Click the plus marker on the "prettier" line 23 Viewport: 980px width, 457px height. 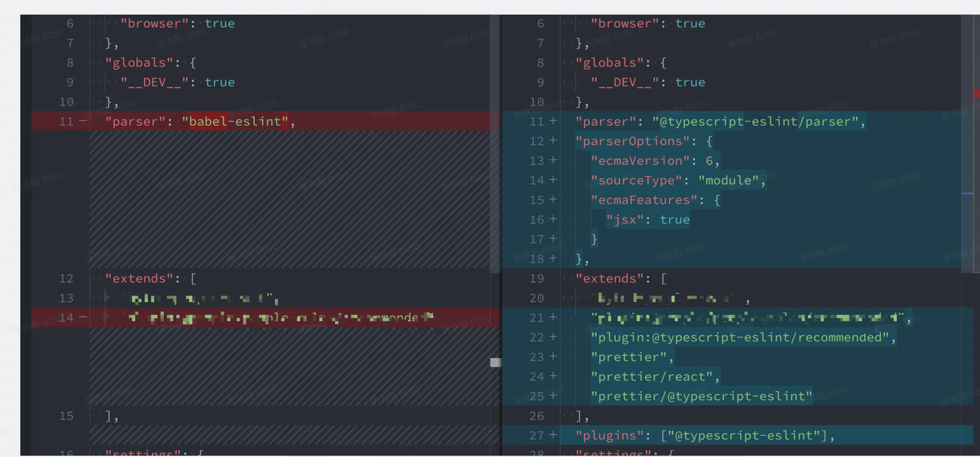(553, 356)
